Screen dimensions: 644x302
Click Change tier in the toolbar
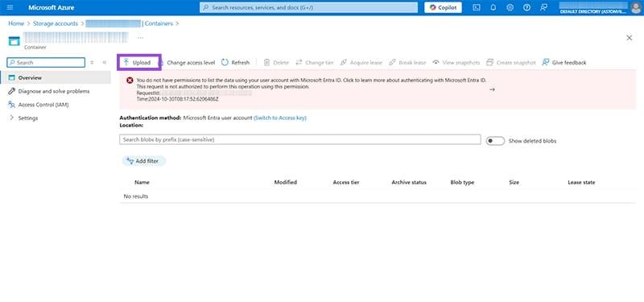click(x=315, y=63)
